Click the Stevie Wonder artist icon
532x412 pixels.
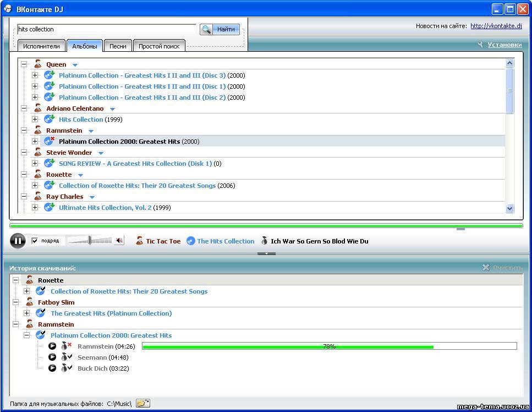(37, 152)
